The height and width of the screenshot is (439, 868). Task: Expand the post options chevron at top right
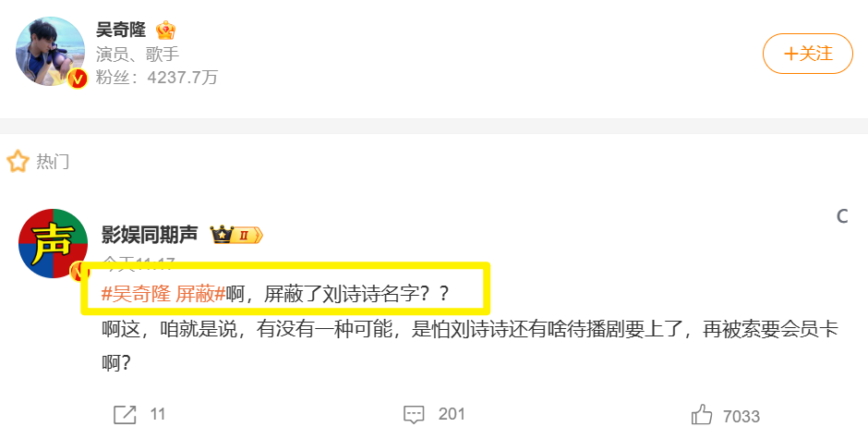tap(842, 216)
